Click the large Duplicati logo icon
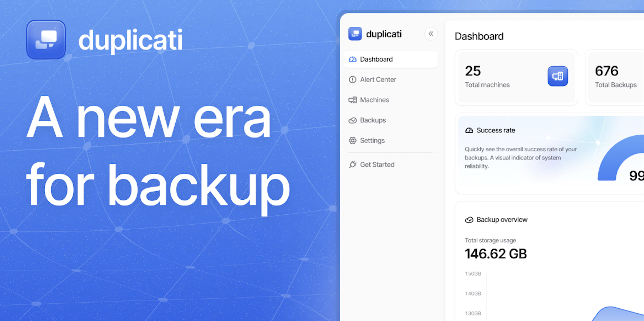The image size is (644, 321). point(46,40)
